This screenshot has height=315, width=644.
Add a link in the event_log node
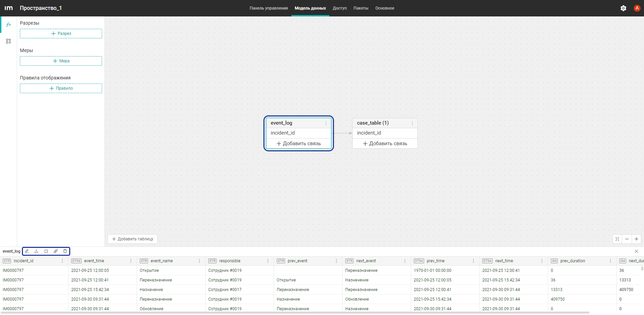click(x=299, y=143)
